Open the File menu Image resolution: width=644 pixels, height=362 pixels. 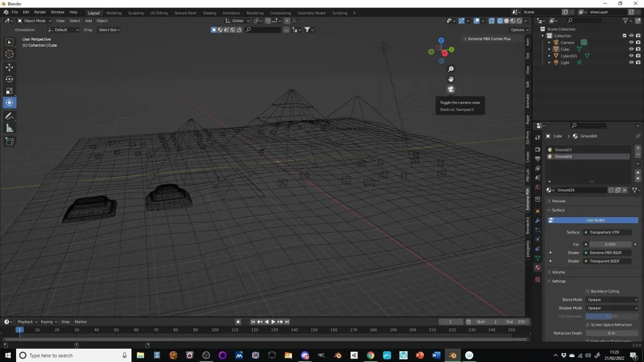coord(14,12)
